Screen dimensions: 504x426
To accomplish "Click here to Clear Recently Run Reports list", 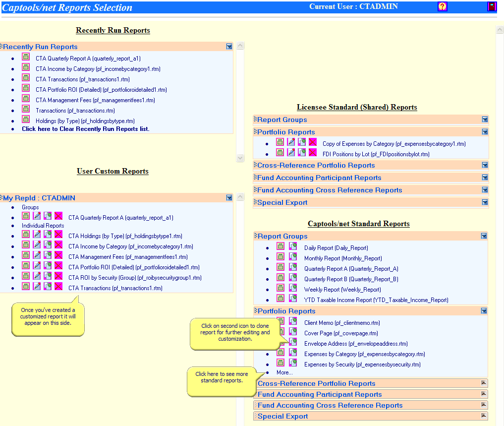I will 85,129.
